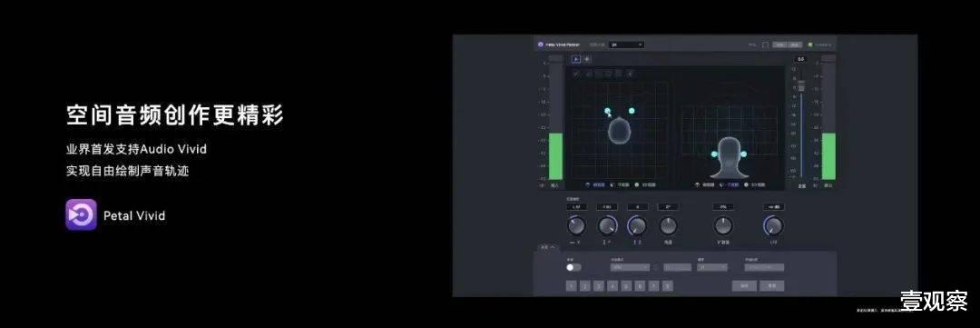Choose 3D view option under left panel

click(646, 184)
